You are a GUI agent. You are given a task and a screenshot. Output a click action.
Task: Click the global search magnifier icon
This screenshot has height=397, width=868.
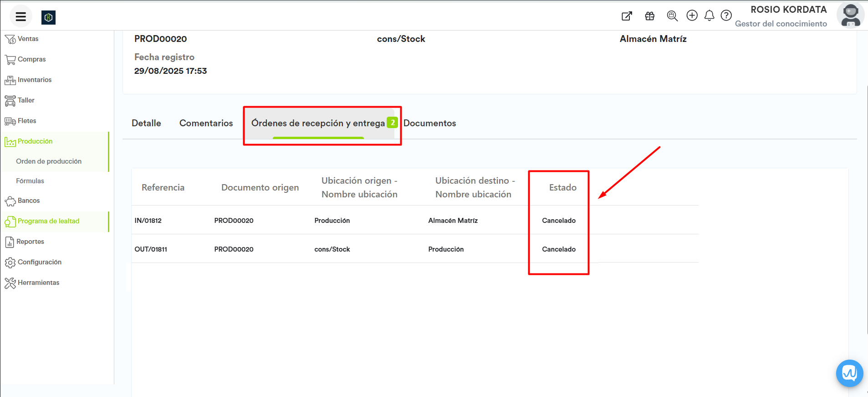[672, 16]
